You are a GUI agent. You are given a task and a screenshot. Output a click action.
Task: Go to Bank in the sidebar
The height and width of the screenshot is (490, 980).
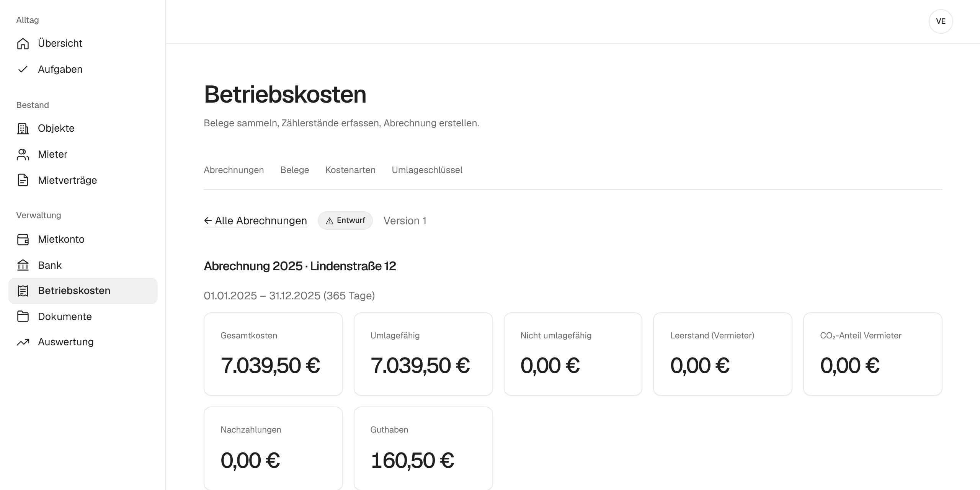83,265
